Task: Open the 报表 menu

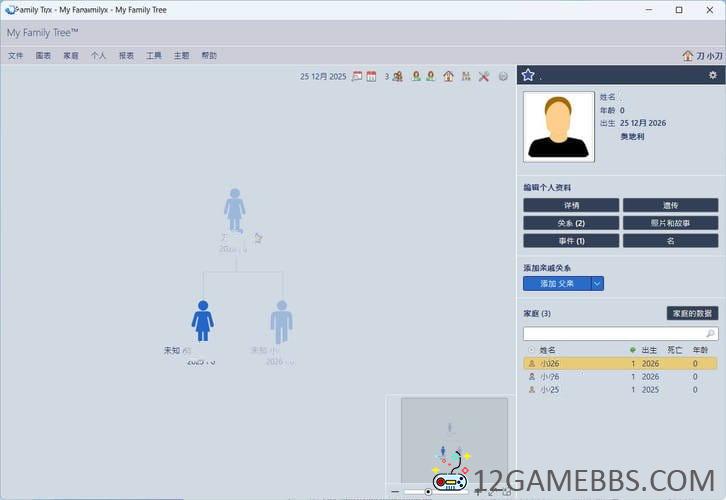Action: click(126, 56)
